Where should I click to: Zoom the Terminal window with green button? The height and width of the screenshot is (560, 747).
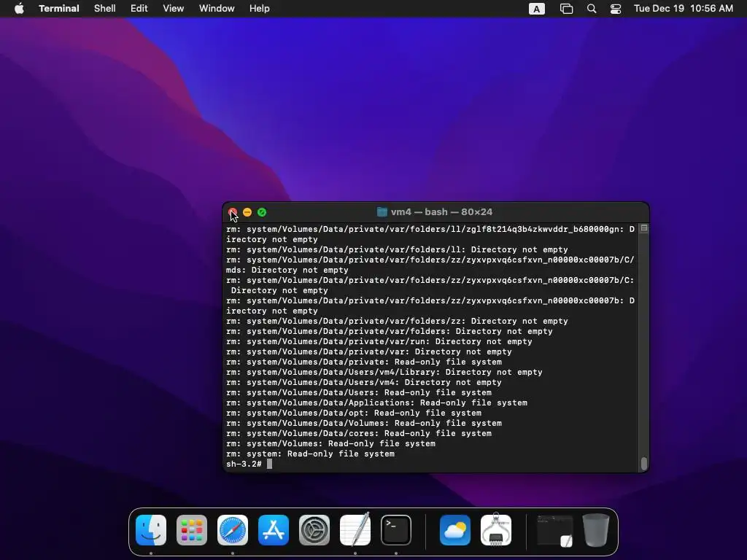click(262, 212)
